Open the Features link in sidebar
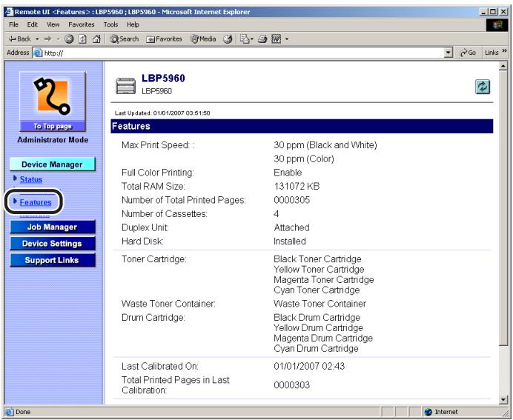The width and height of the screenshot is (513, 420). coord(36,202)
